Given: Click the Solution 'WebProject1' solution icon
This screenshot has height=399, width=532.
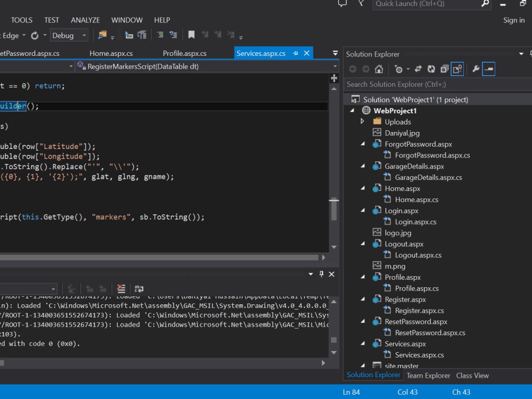Looking at the screenshot, I should [355, 99].
